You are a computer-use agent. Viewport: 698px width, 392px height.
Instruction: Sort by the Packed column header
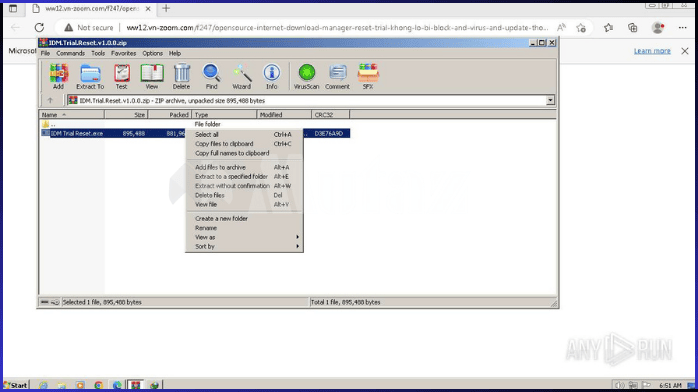(170, 115)
